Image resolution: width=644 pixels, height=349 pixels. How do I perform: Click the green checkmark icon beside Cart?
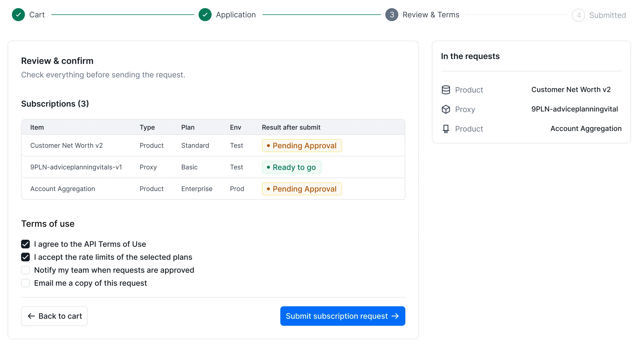(18, 15)
